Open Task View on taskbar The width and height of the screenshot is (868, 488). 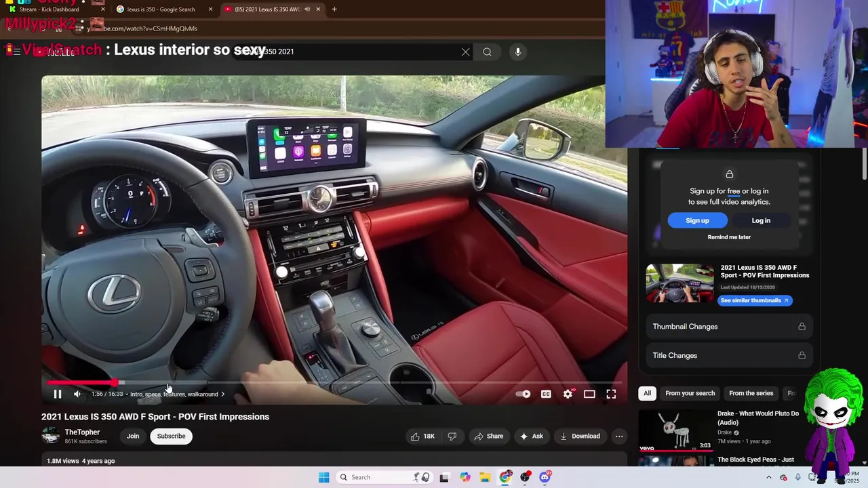(444, 477)
